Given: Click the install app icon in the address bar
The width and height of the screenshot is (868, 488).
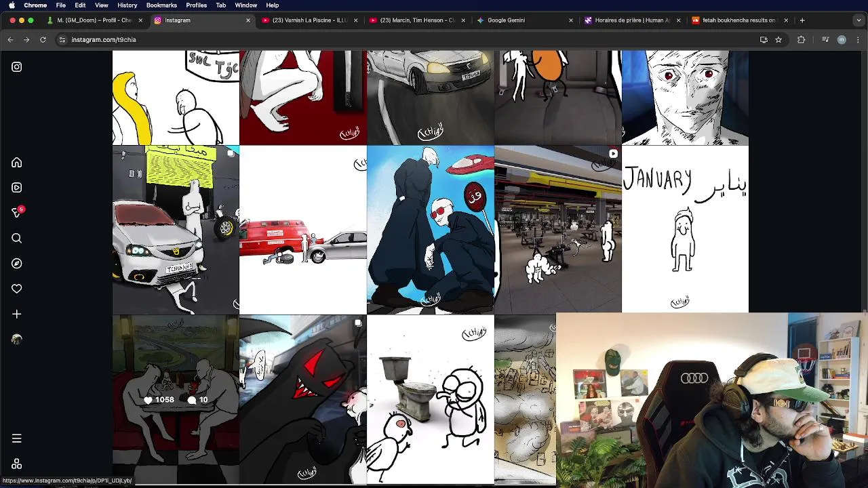Looking at the screenshot, I should tap(764, 40).
